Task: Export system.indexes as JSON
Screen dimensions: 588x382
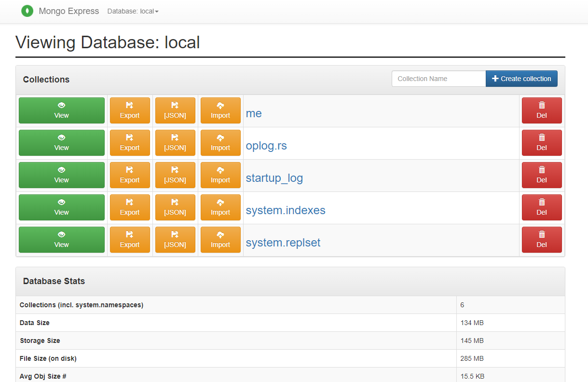Action: pyautogui.click(x=175, y=207)
